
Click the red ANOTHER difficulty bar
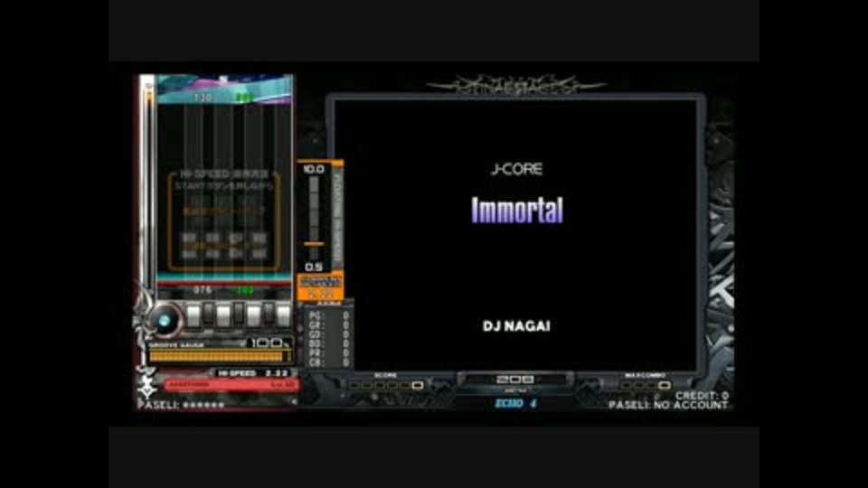coord(231,384)
